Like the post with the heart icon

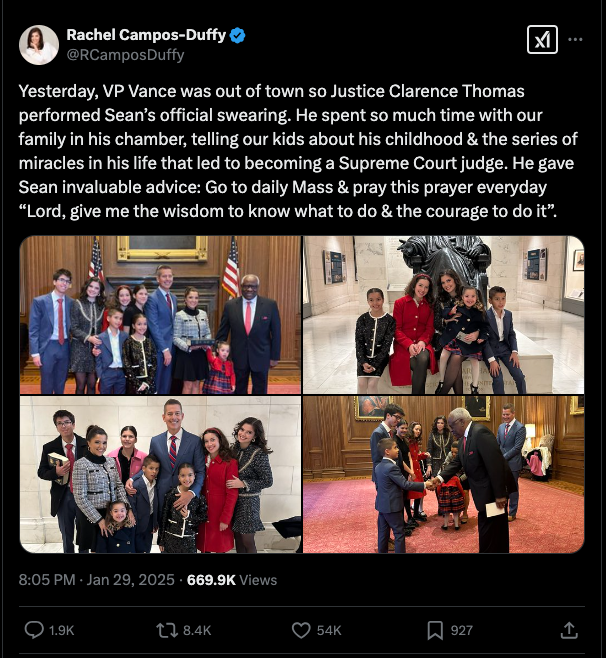pyautogui.click(x=301, y=630)
